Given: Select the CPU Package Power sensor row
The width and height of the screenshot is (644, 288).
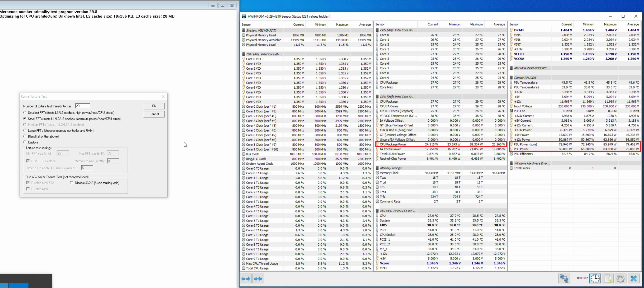Looking at the screenshot, I should tap(393, 144).
